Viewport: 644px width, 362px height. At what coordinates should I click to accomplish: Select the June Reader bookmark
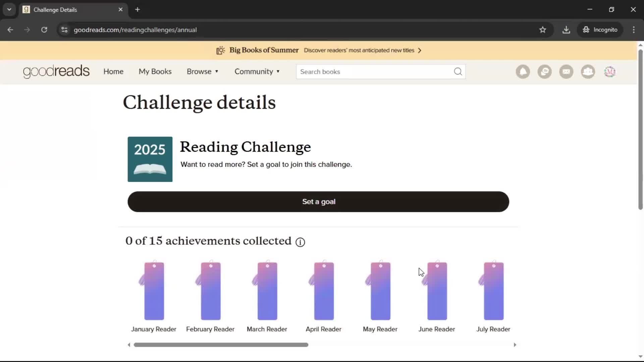tap(437, 290)
